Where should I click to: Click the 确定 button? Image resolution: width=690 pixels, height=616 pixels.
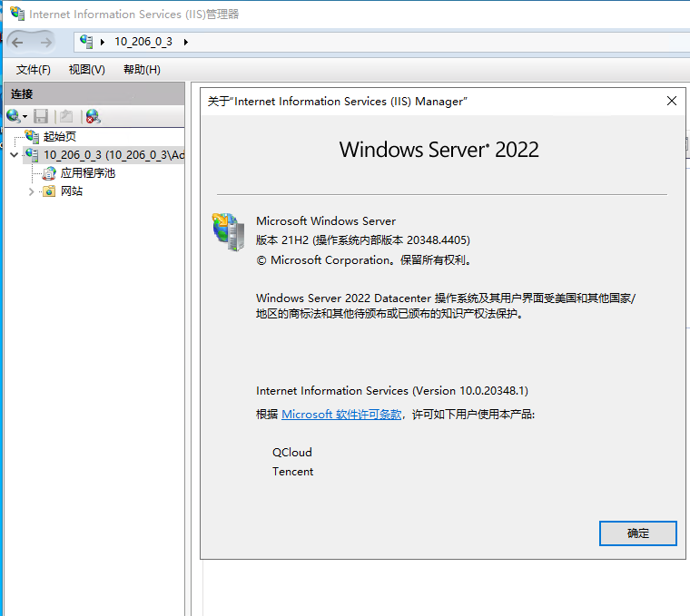(x=637, y=533)
